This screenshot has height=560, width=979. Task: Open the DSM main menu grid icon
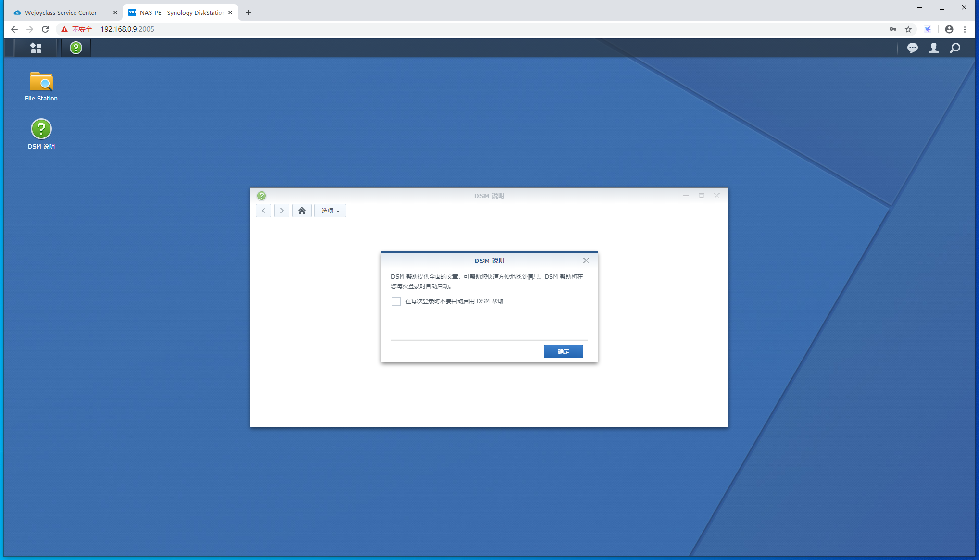pyautogui.click(x=36, y=48)
